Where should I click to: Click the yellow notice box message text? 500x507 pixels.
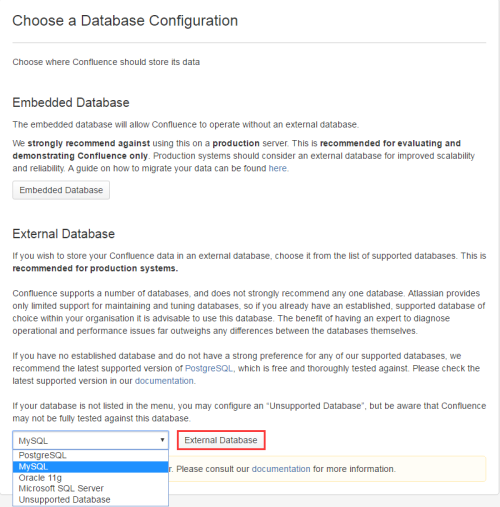pyautogui.click(x=282, y=469)
